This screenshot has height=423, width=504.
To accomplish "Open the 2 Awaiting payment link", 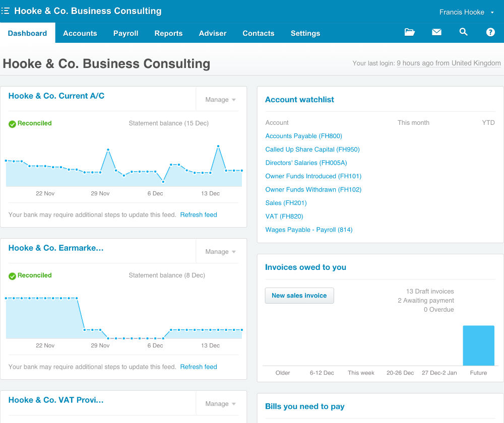I will point(426,301).
